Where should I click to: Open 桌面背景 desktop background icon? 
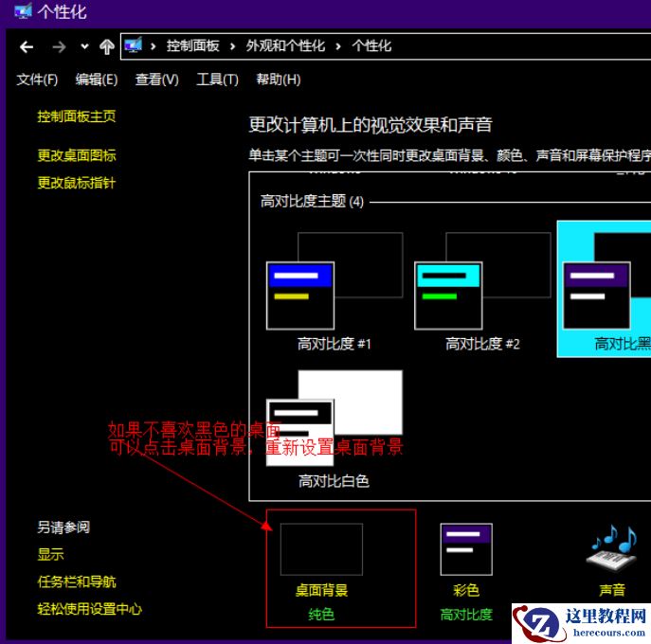point(321,549)
